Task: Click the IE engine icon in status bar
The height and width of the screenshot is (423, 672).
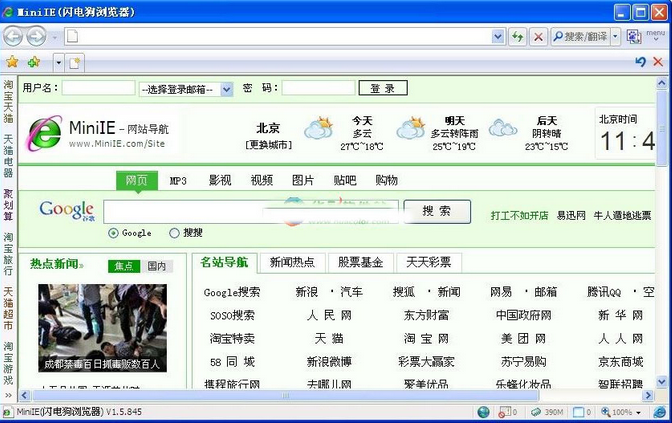Action: pos(660,412)
